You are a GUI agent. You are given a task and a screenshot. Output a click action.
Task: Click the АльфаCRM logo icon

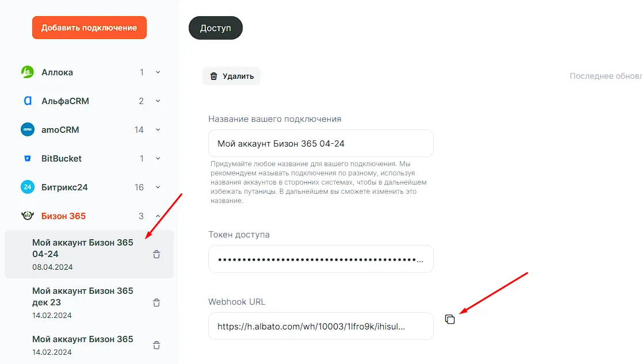pos(28,101)
